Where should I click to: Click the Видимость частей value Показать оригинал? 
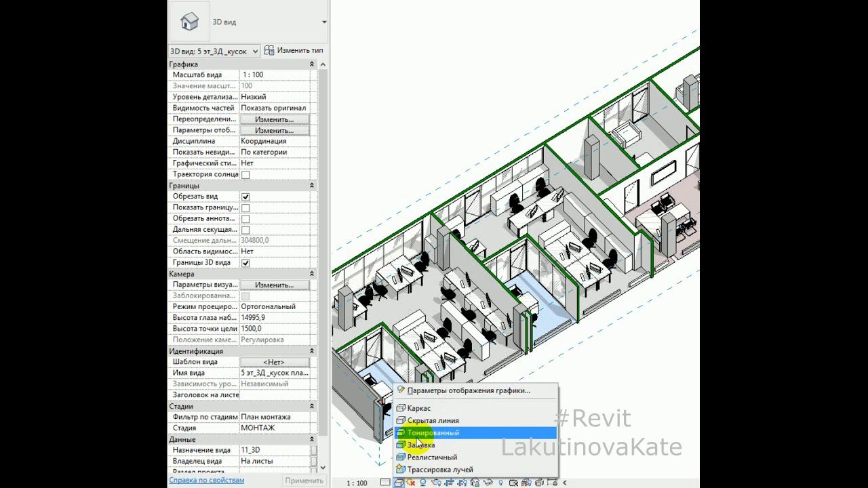pyautogui.click(x=274, y=108)
